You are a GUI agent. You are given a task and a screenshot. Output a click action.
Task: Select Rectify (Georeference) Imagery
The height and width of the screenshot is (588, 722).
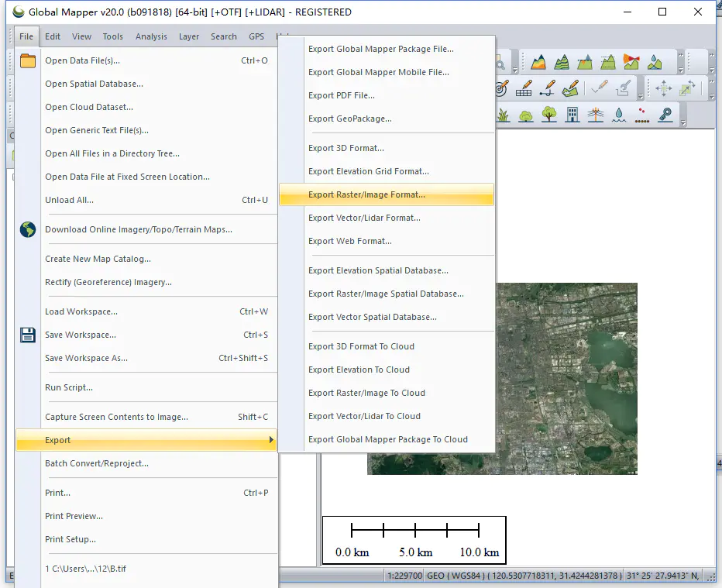[146, 282]
